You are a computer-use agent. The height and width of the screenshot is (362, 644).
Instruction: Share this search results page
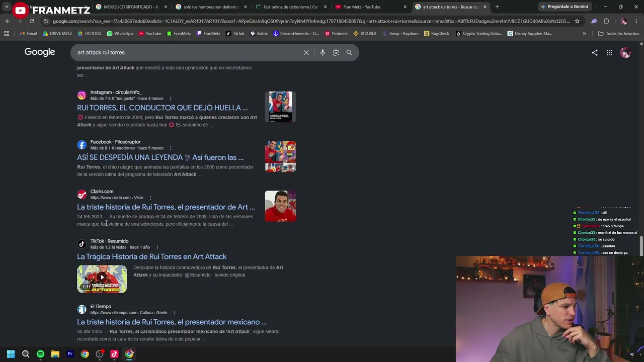coord(595,52)
